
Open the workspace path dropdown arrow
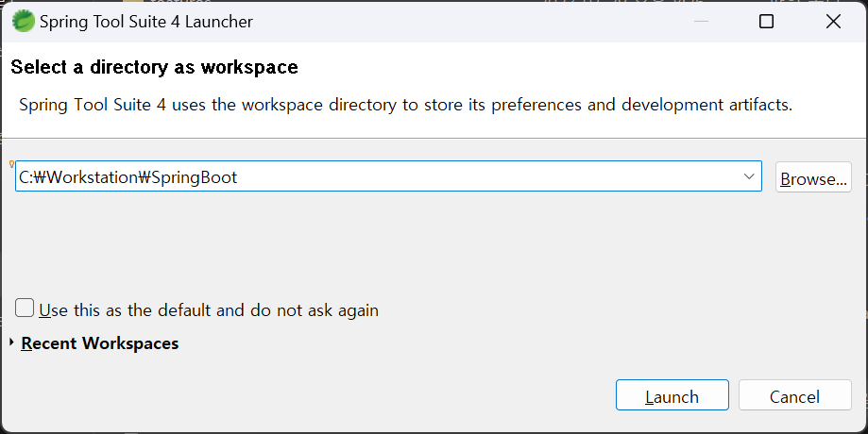tap(749, 176)
